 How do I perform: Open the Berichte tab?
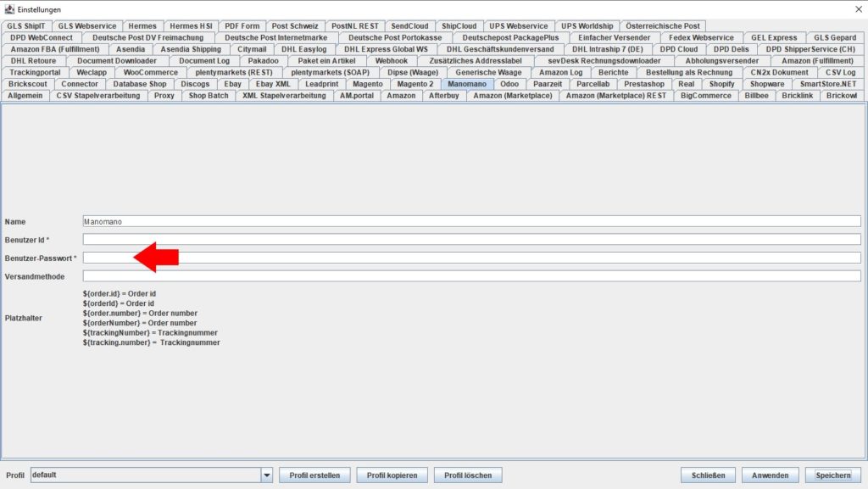614,73
